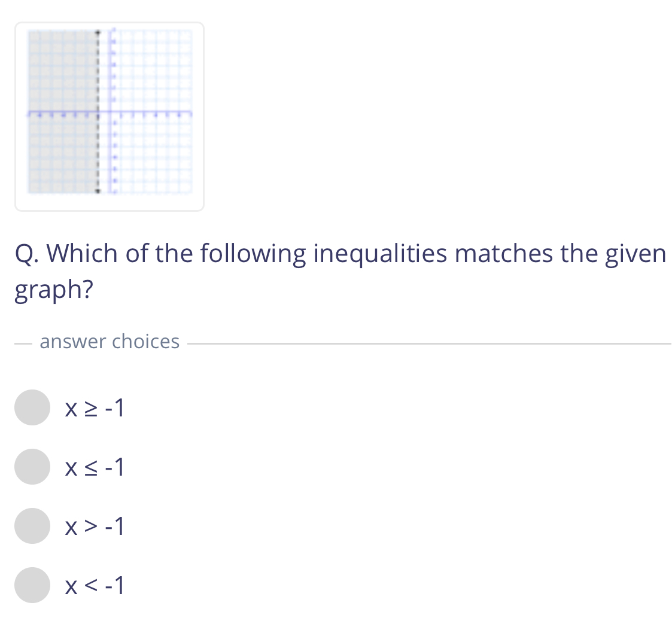Click the answer text x ≥ -1

[94, 407]
